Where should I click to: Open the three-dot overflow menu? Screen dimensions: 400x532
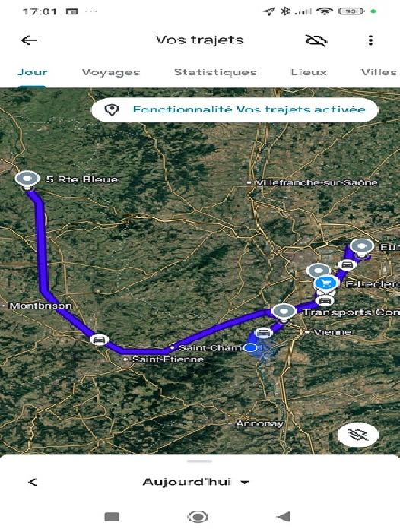click(x=370, y=40)
